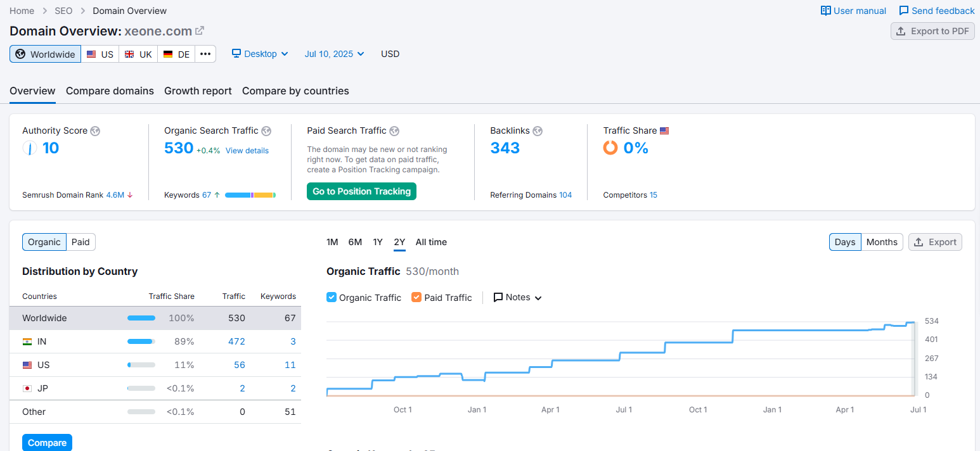Open the Compare domains tab
Viewport: 980px width, 451px height.
pyautogui.click(x=110, y=91)
